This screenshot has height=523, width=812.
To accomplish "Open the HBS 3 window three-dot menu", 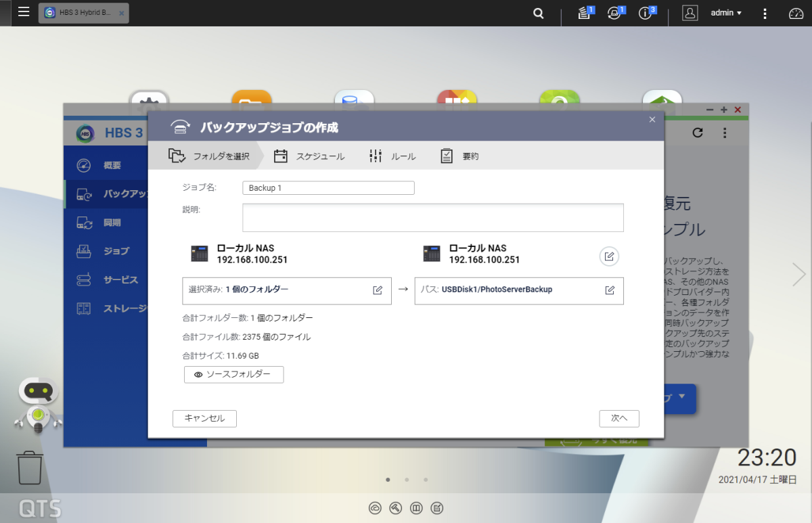I will 724,133.
